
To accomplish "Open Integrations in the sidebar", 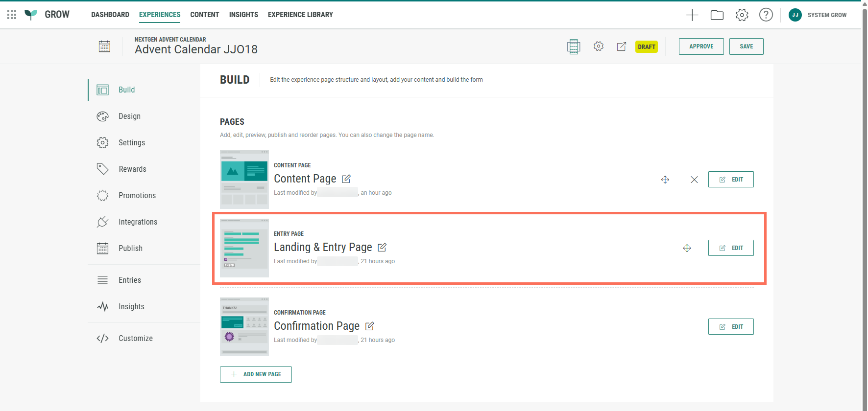I will coord(138,222).
